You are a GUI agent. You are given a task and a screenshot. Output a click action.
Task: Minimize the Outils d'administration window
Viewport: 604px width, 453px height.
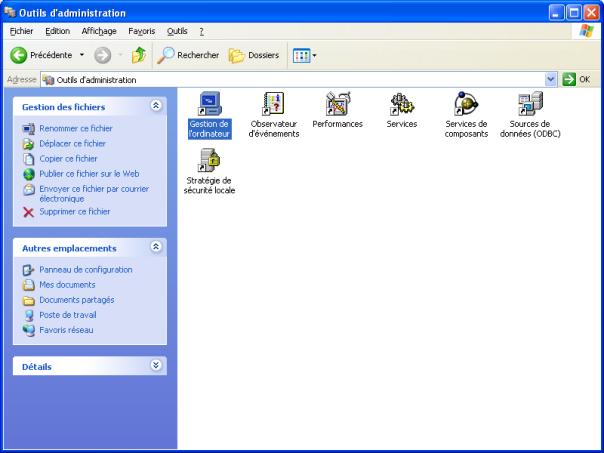click(556, 13)
